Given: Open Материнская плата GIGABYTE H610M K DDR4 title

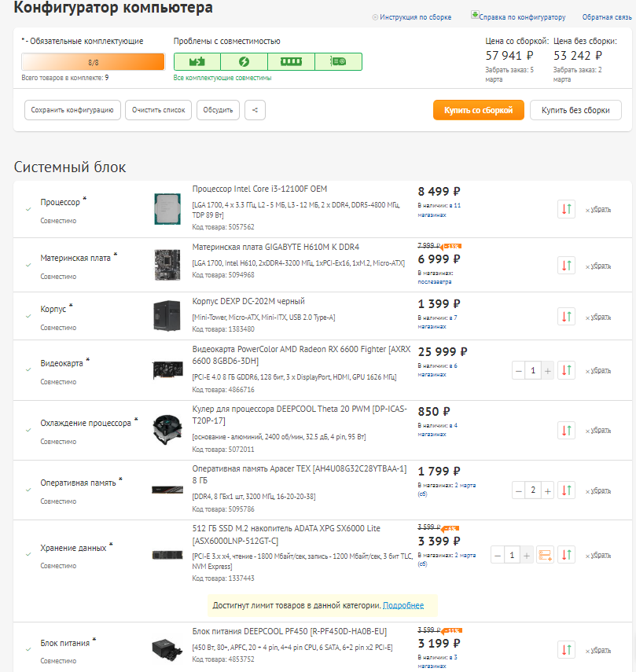Looking at the screenshot, I should pyautogui.click(x=276, y=247).
